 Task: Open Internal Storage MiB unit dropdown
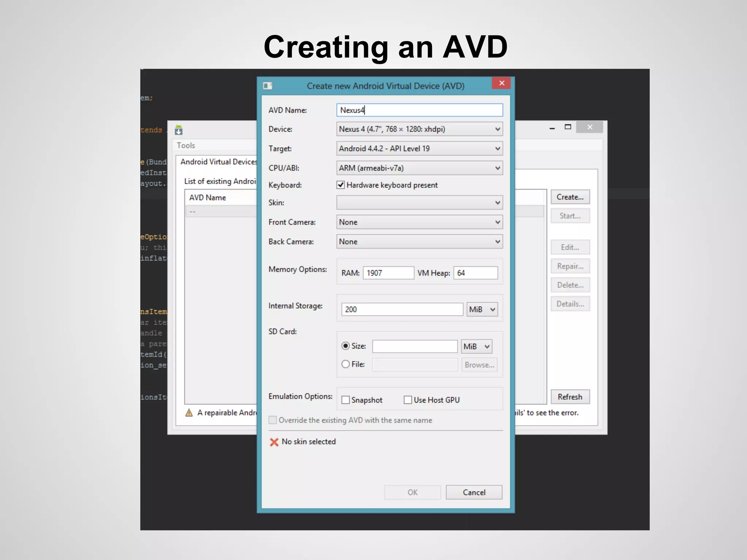tap(482, 310)
